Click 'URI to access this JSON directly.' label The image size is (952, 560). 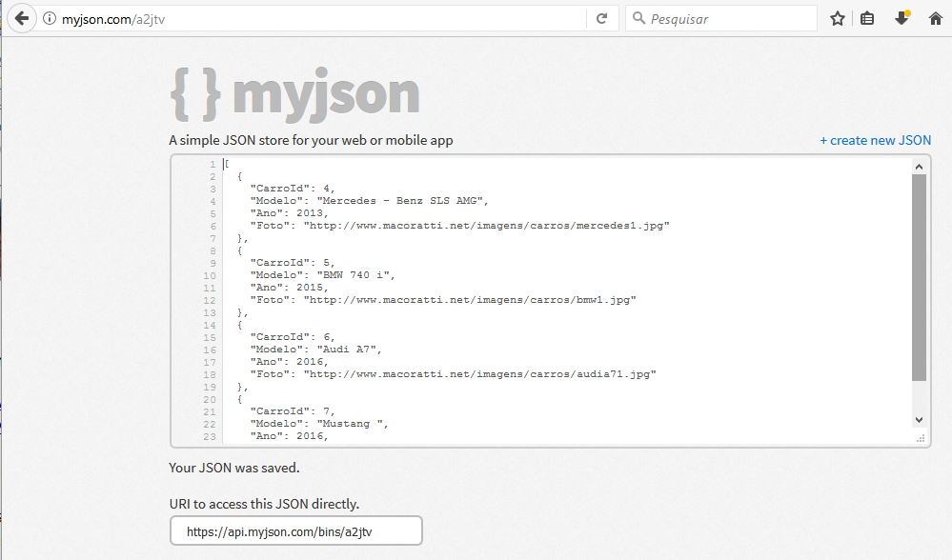coord(264,504)
